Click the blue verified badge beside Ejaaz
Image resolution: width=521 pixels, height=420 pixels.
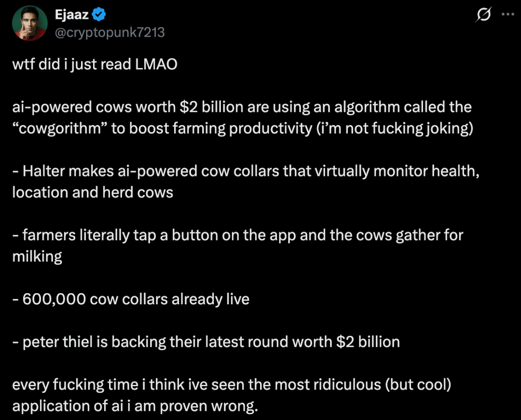98,15
